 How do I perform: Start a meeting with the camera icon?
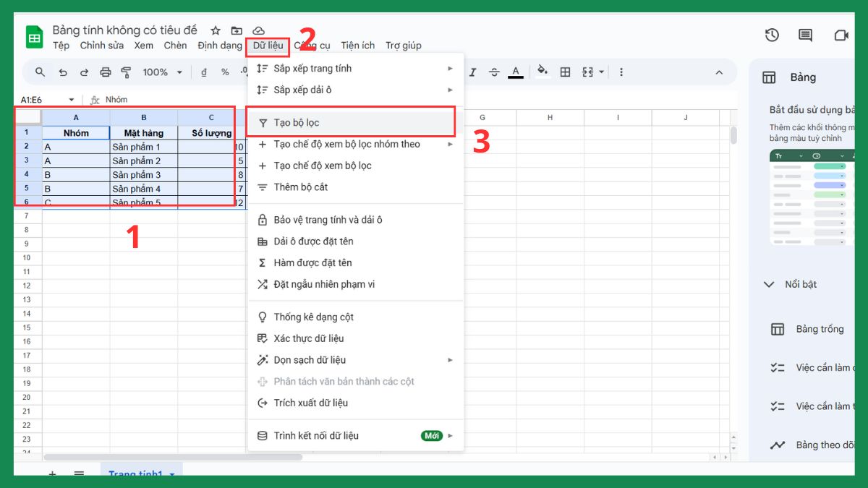(841, 35)
